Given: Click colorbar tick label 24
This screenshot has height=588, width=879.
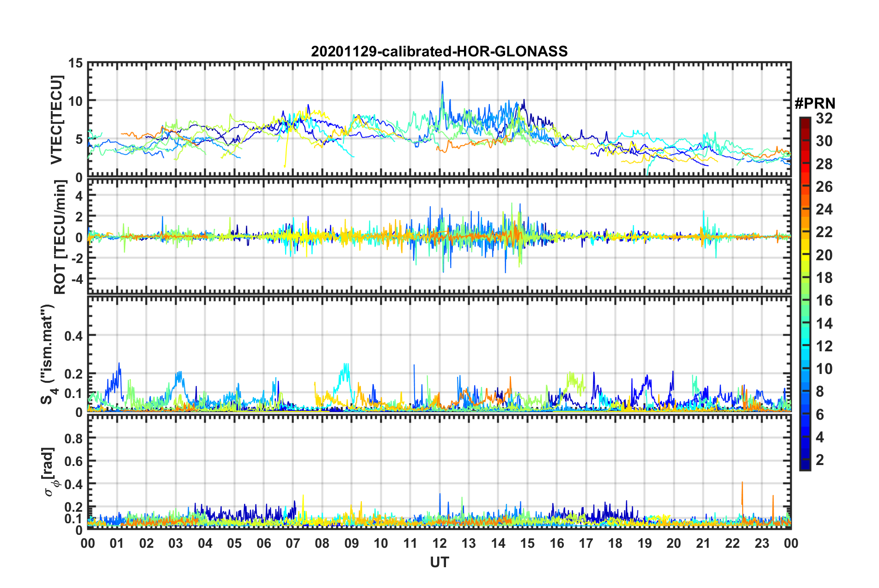Looking at the screenshot, I should pos(824,209).
